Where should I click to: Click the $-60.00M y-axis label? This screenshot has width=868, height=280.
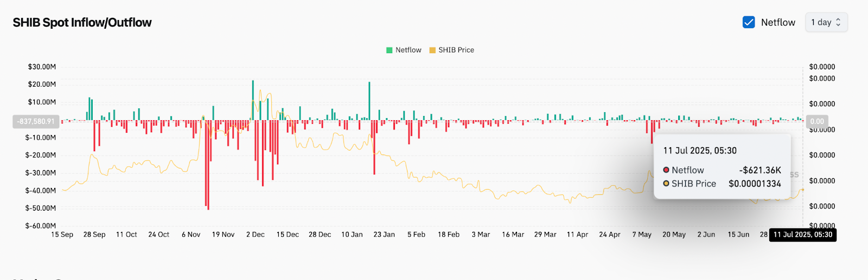[41, 226]
